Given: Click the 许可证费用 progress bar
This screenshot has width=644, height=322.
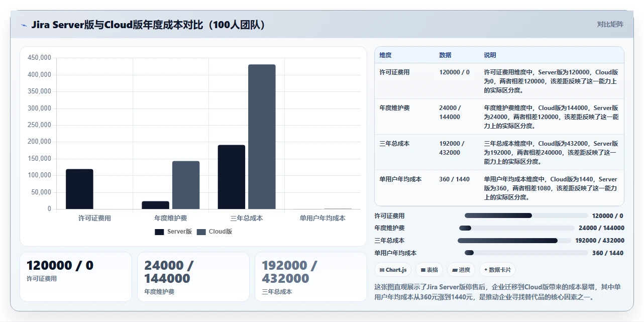Looking at the screenshot, I should pyautogui.click(x=526, y=216).
